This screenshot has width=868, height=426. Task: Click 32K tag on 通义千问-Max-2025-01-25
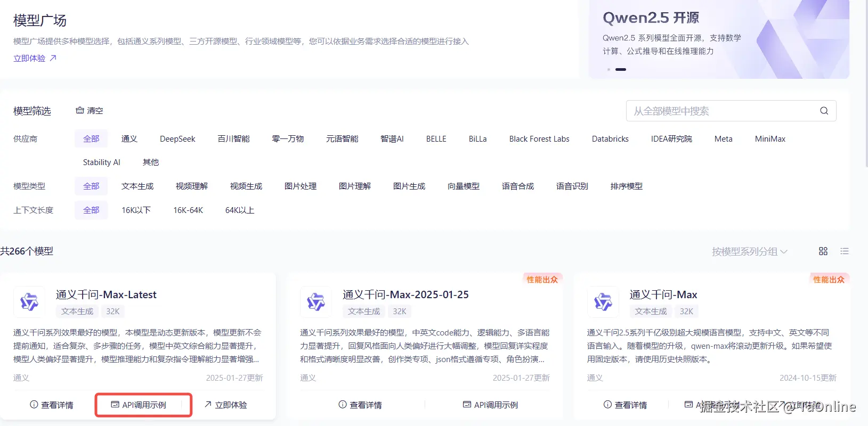click(400, 311)
